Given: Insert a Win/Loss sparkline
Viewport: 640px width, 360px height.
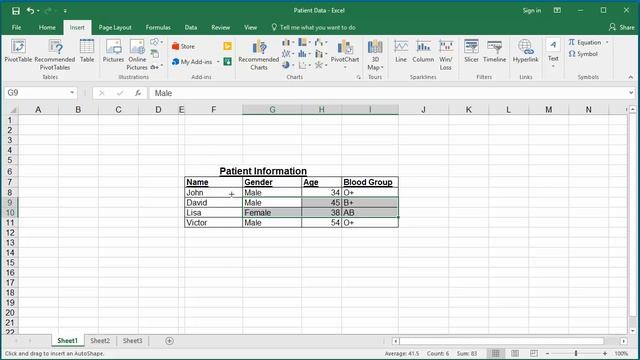Looking at the screenshot, I should [446, 55].
